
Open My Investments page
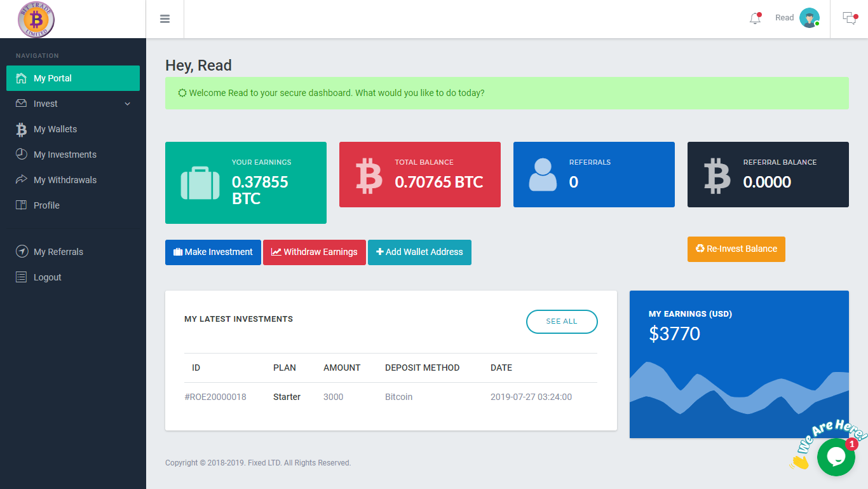73,155
